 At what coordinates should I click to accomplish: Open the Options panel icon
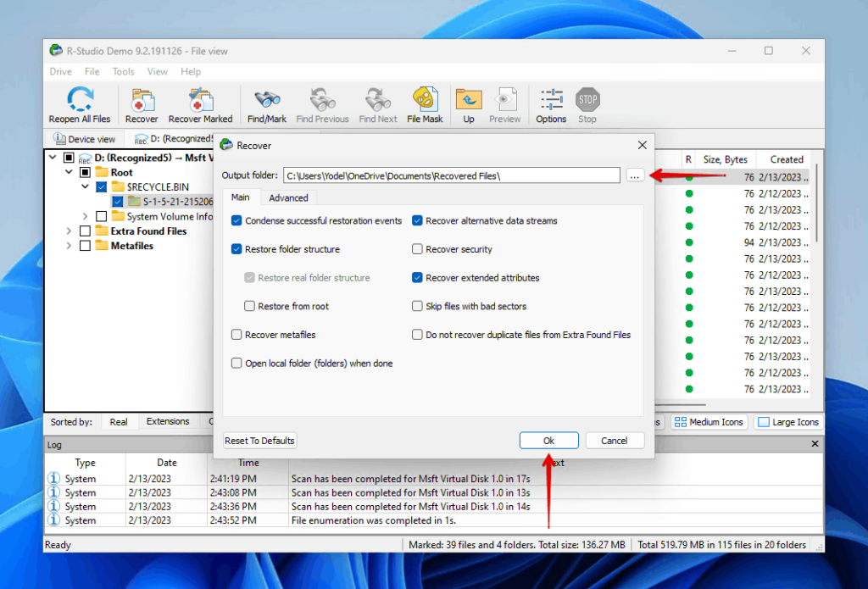pyautogui.click(x=550, y=100)
